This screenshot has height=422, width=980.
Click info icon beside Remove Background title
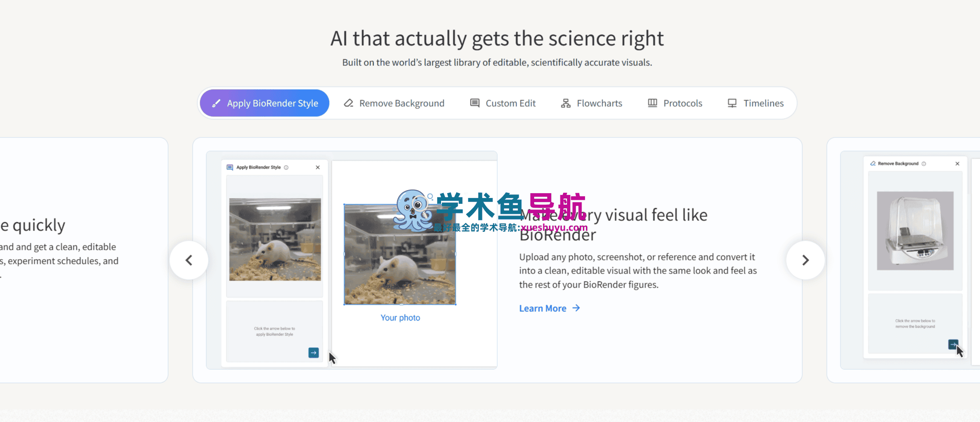pos(924,163)
